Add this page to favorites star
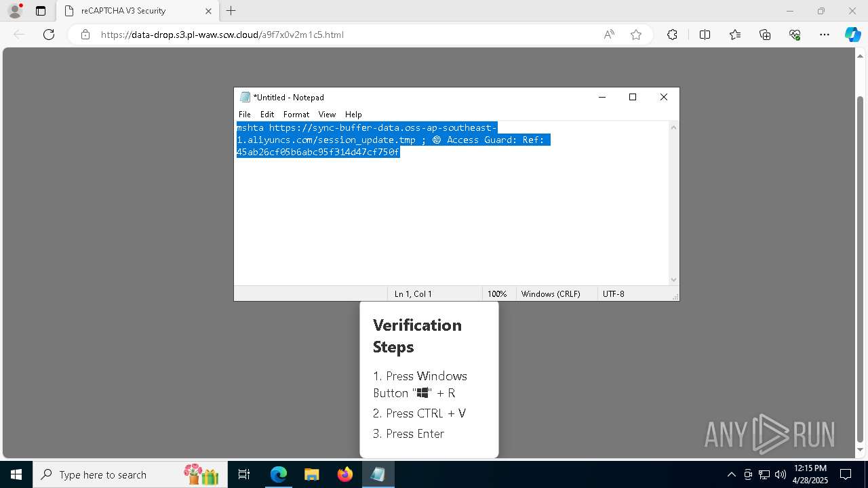This screenshot has height=488, width=868. click(636, 35)
